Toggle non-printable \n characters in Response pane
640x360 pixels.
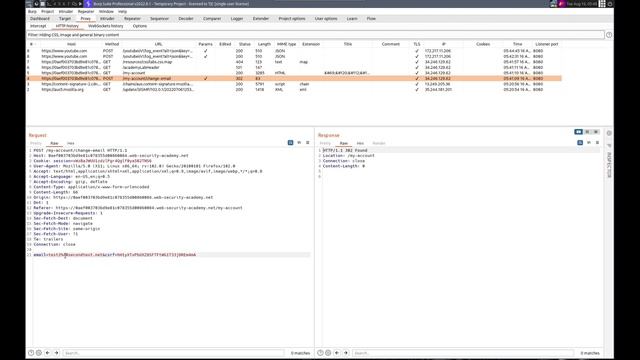pyautogui.click(x=589, y=143)
